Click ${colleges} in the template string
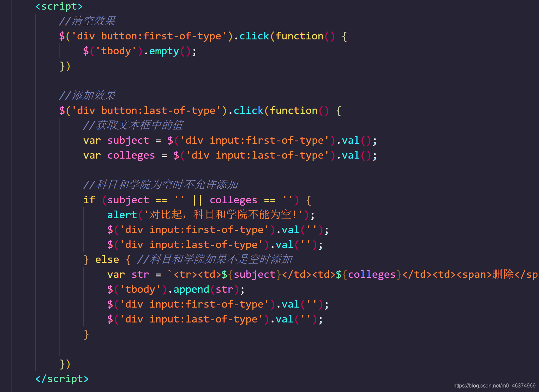Viewport: 539px width, 392px height. (369, 274)
